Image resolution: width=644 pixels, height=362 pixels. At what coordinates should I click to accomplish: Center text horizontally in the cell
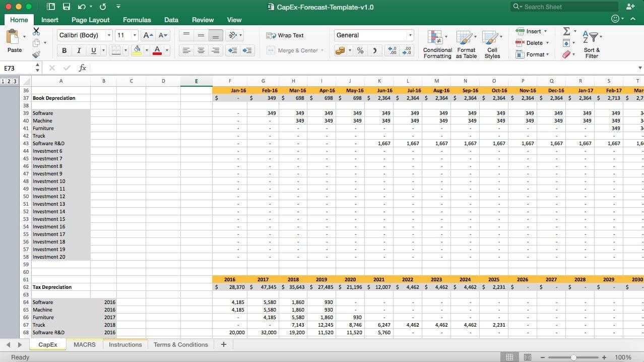[201, 50]
